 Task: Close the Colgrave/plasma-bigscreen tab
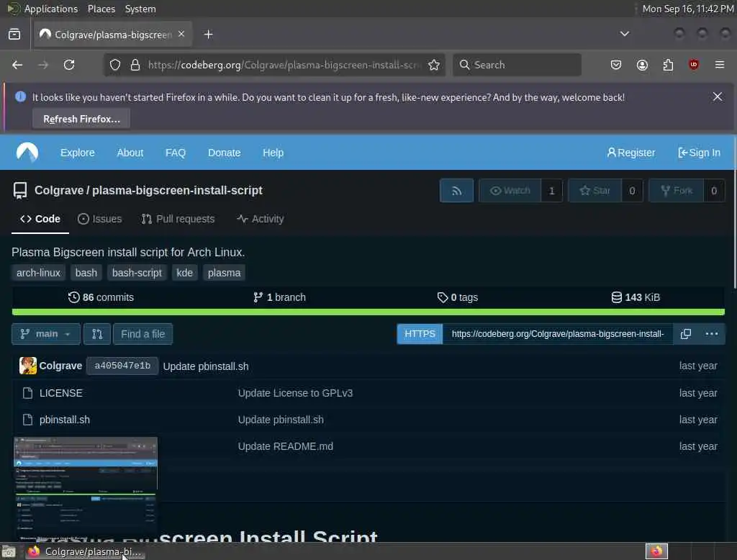point(181,34)
